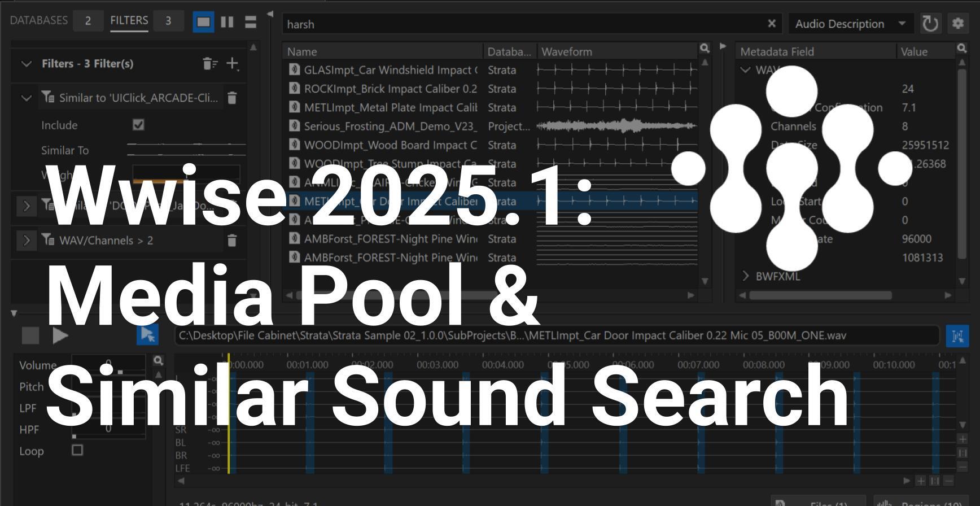Click the search icon in metadata header

(962, 49)
